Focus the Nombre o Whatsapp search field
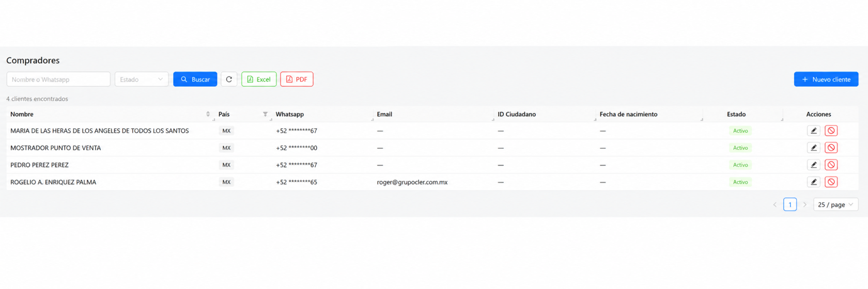 click(x=58, y=79)
